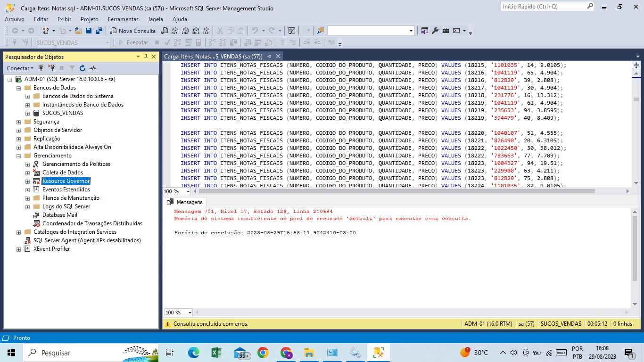Open the Editar menu
The height and width of the screenshot is (362, 644).
[41, 19]
